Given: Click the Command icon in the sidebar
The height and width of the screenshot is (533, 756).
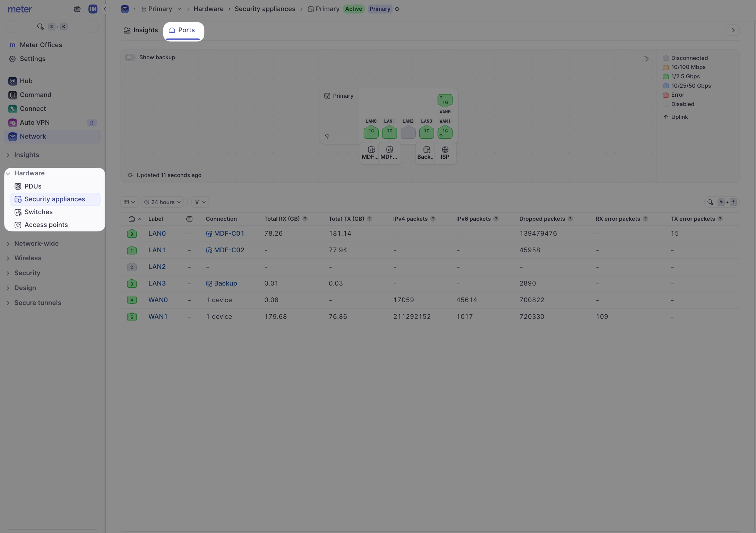Looking at the screenshot, I should click(x=12, y=95).
